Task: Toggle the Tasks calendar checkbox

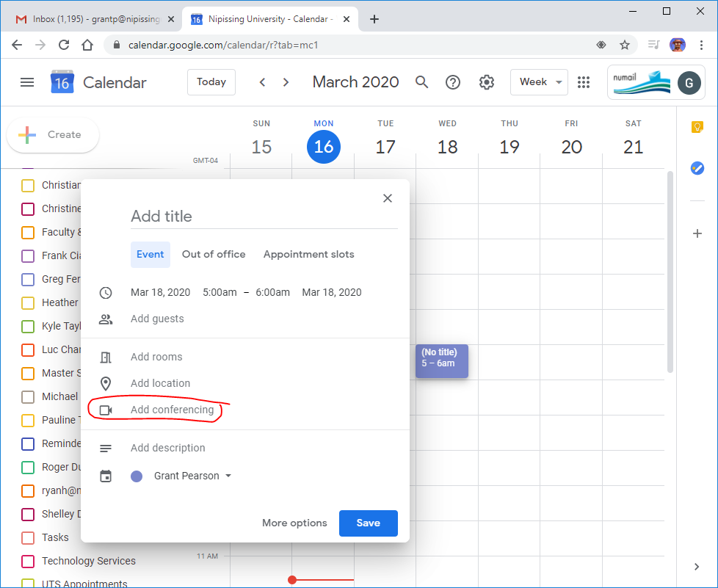Action: [x=28, y=537]
